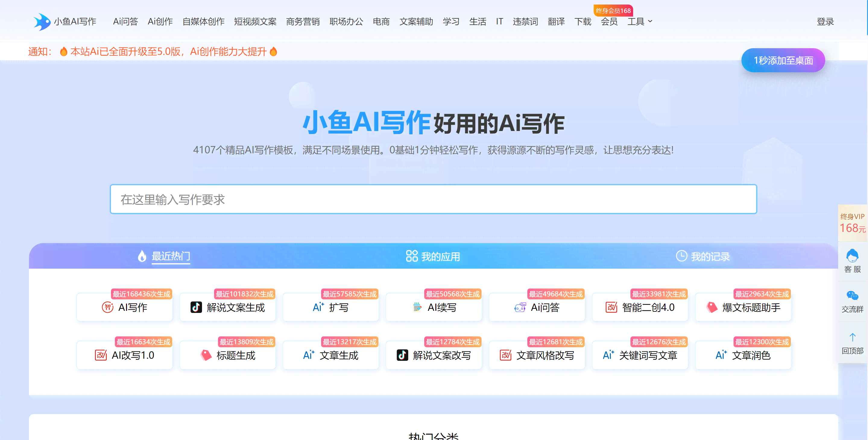Screen dimensions: 868x440
Task: Click the TikTok icon on 解说文案改写
Action: coord(403,355)
